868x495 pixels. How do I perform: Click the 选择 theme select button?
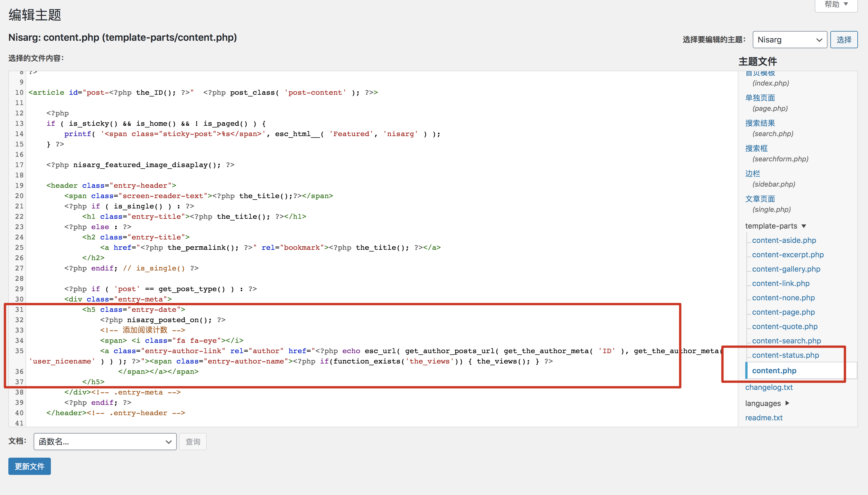(844, 39)
